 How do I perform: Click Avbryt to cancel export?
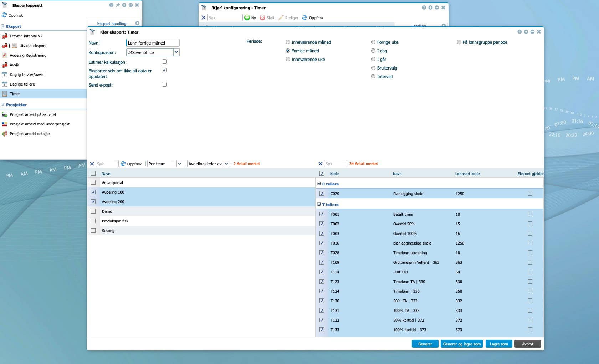528,344
